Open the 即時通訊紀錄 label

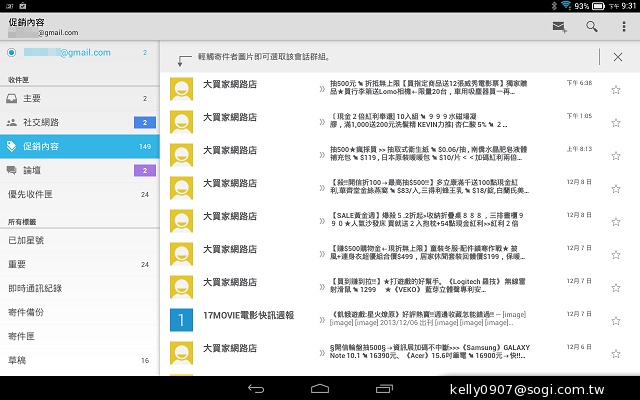[80, 288]
